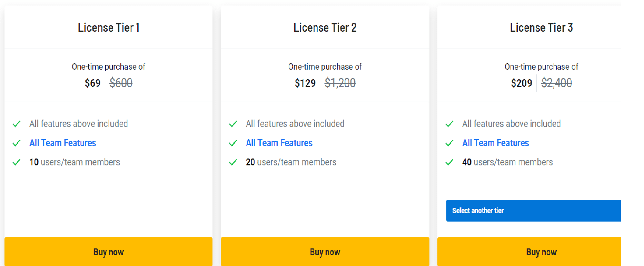Click the crossed-out $2,400 price in Tier 3

[x=556, y=83]
